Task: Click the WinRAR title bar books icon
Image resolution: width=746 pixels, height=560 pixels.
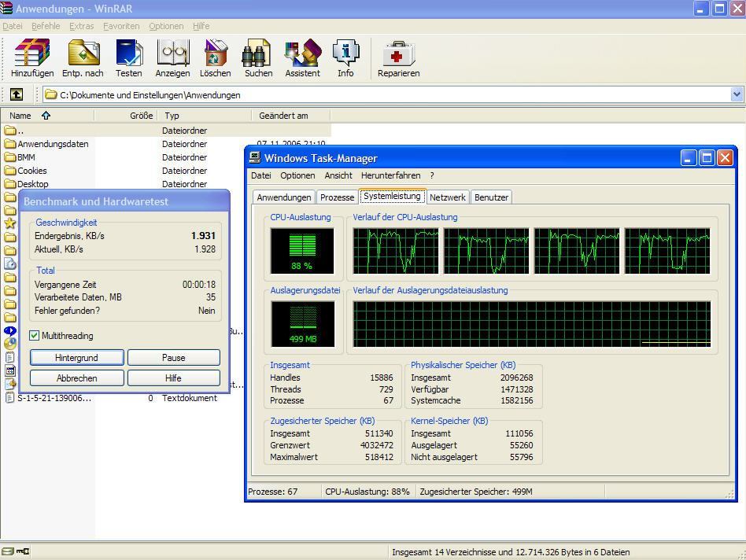Action: pyautogui.click(x=6, y=8)
